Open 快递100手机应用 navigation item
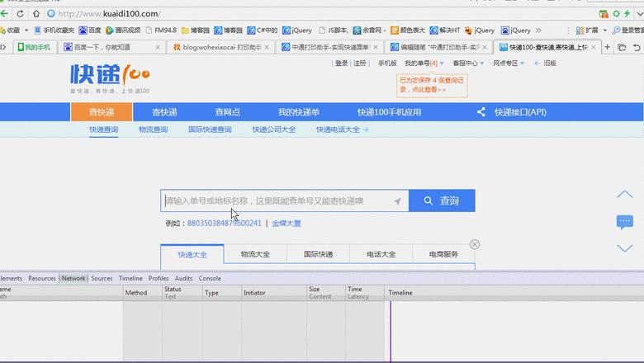The image size is (644, 363). (389, 112)
